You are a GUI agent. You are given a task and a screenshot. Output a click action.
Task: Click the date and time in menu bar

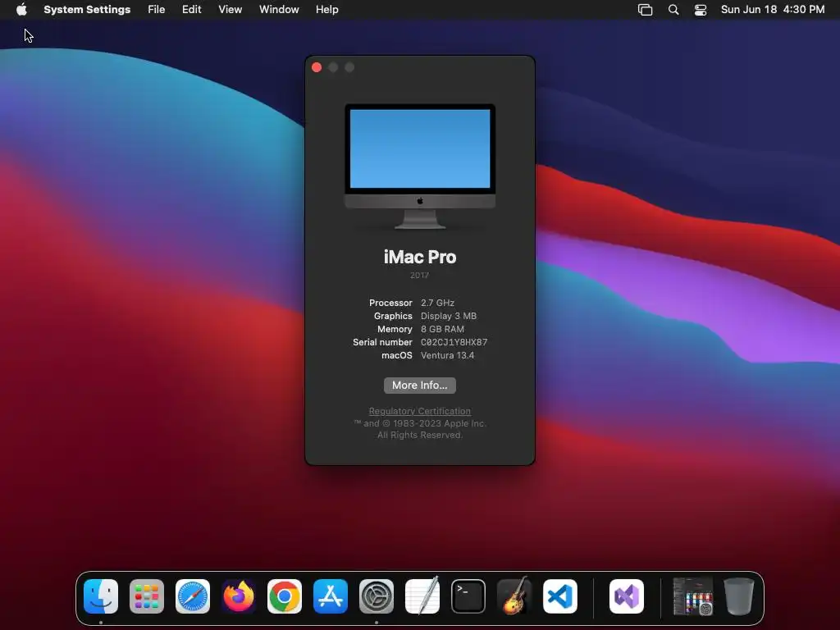point(773,10)
